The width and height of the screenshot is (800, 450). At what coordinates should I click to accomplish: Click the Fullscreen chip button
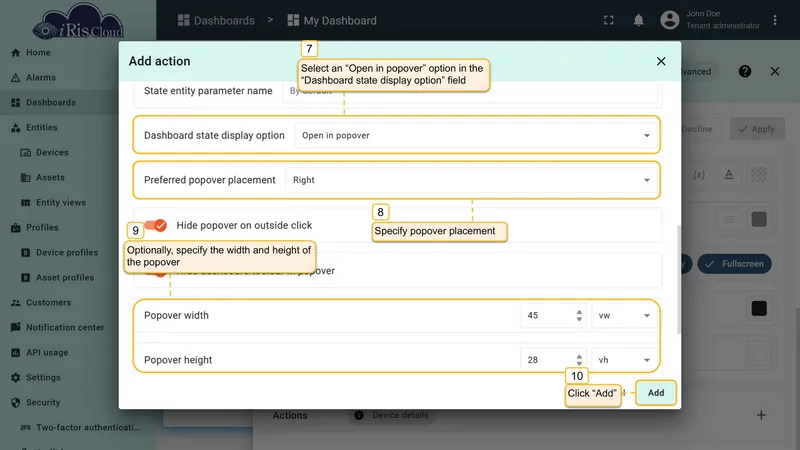734,264
